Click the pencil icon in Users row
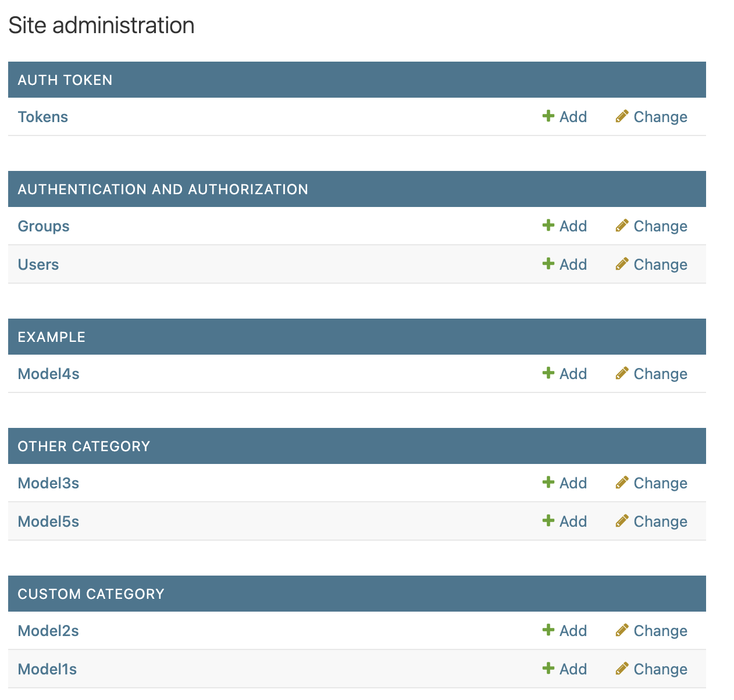The height and width of the screenshot is (700, 734). pos(622,264)
